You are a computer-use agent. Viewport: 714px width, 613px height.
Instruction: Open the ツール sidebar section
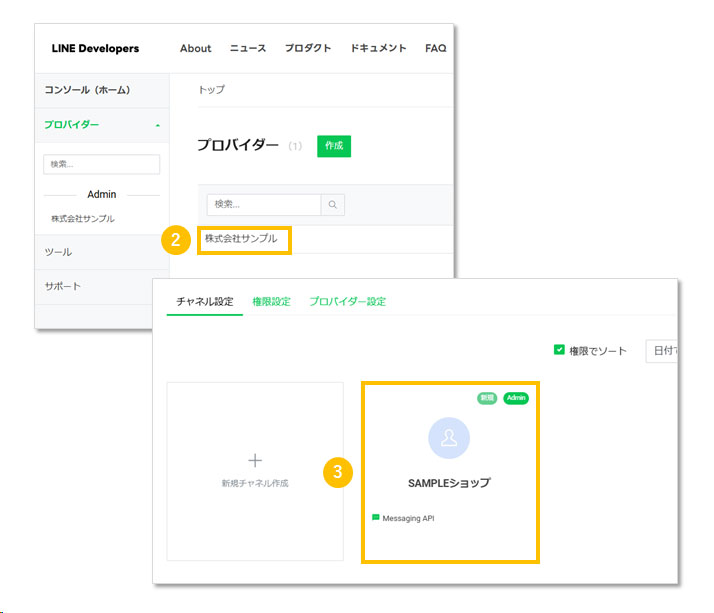pyautogui.click(x=59, y=252)
